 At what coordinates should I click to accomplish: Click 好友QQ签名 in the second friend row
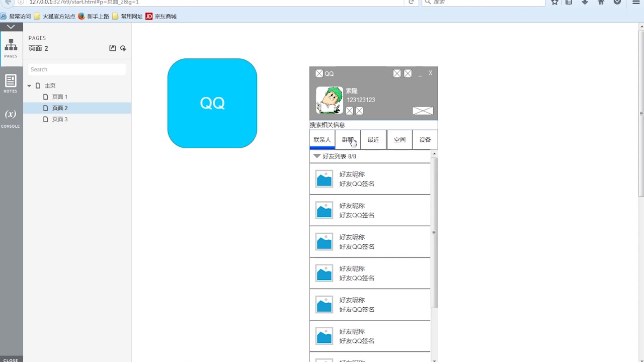[357, 215]
